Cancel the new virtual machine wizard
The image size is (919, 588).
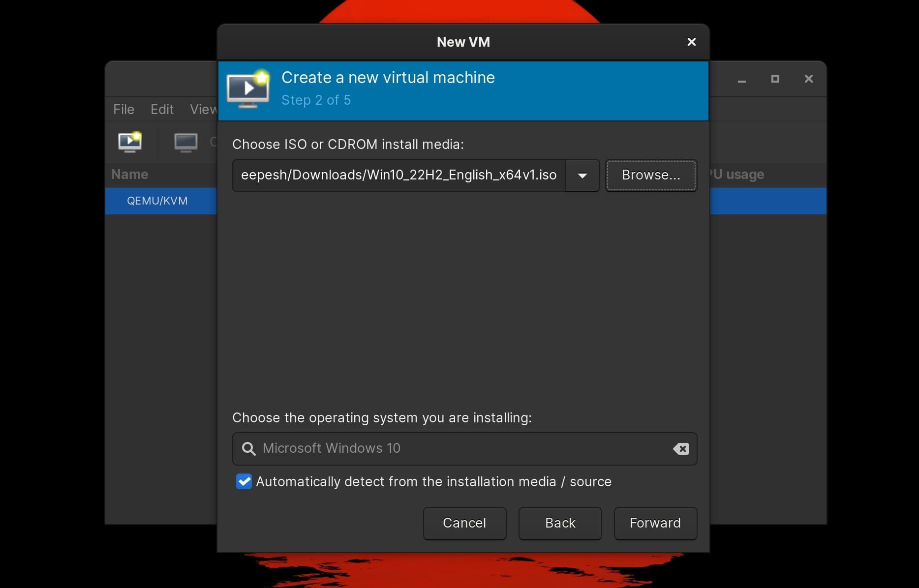tap(464, 523)
